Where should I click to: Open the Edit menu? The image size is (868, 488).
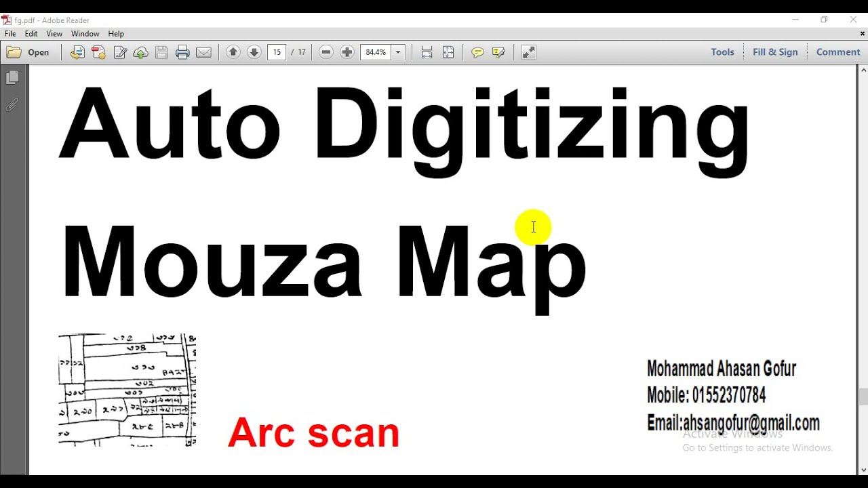click(31, 34)
